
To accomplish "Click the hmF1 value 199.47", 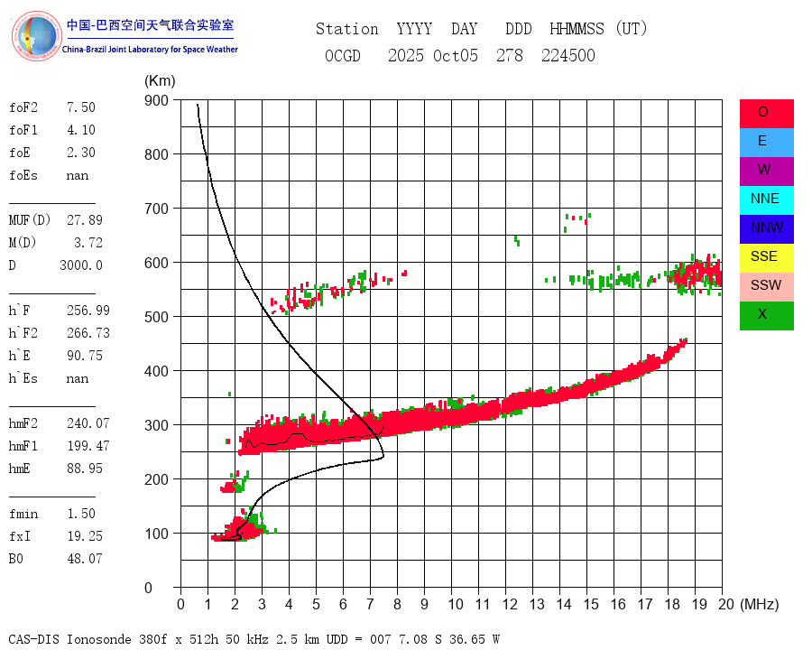I will (x=88, y=446).
